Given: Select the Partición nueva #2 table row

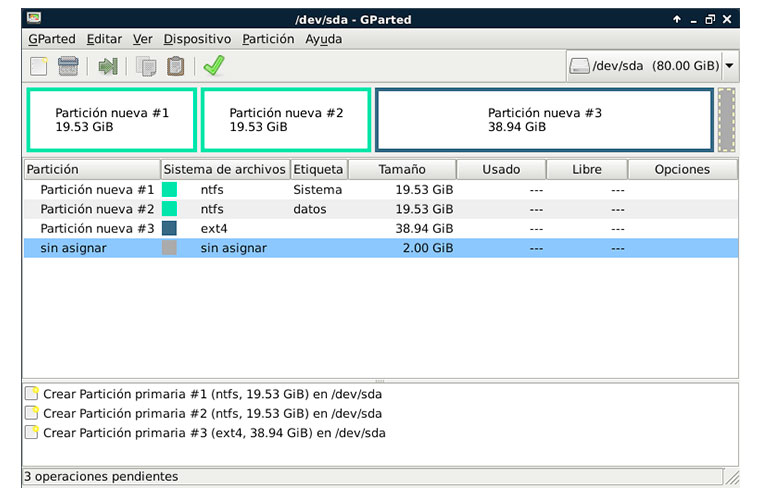Looking at the screenshot, I should pyautogui.click(x=381, y=209).
